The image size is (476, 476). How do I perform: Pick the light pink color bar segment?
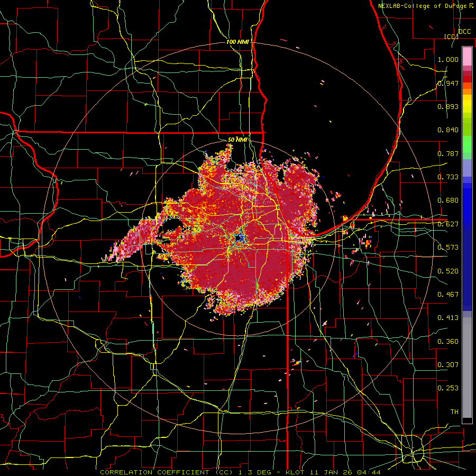(467, 56)
